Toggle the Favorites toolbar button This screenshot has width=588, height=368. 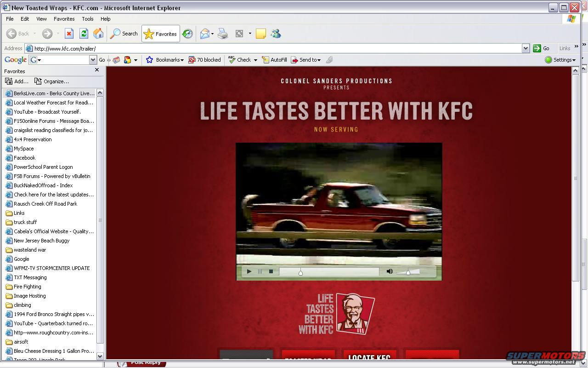[x=160, y=34]
